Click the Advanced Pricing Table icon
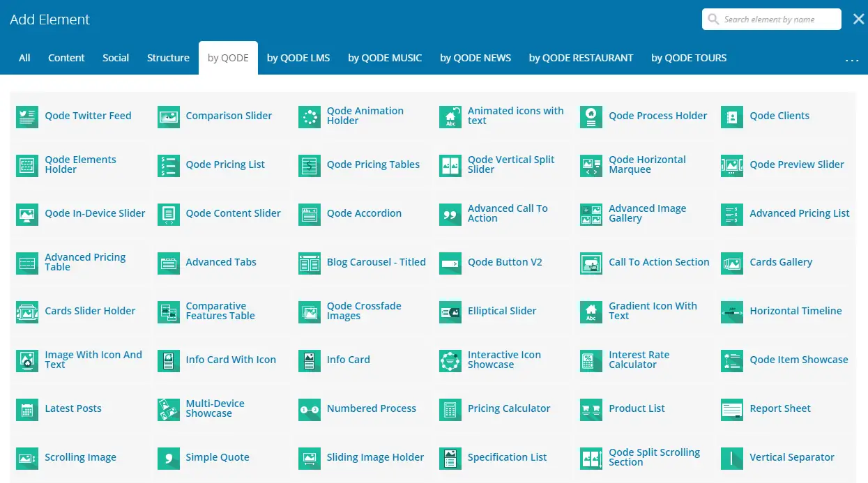 click(27, 263)
